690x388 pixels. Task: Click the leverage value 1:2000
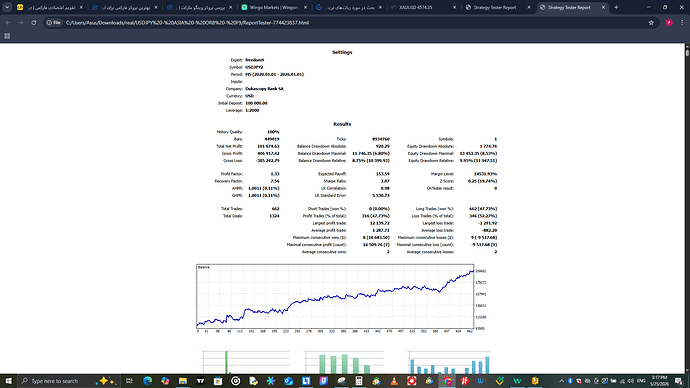[x=252, y=110]
